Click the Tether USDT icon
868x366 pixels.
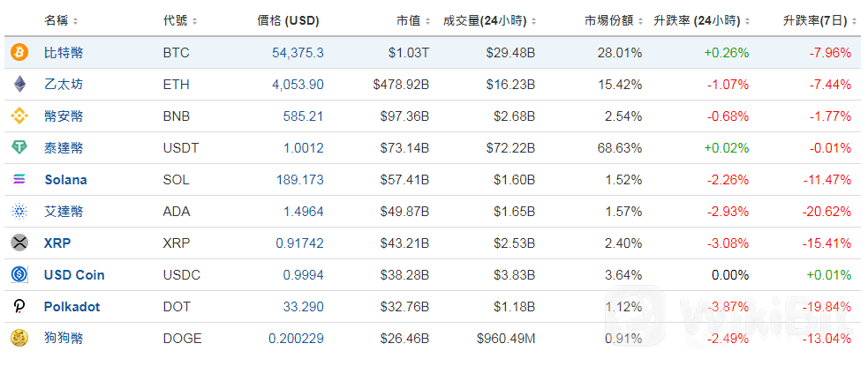point(19,147)
